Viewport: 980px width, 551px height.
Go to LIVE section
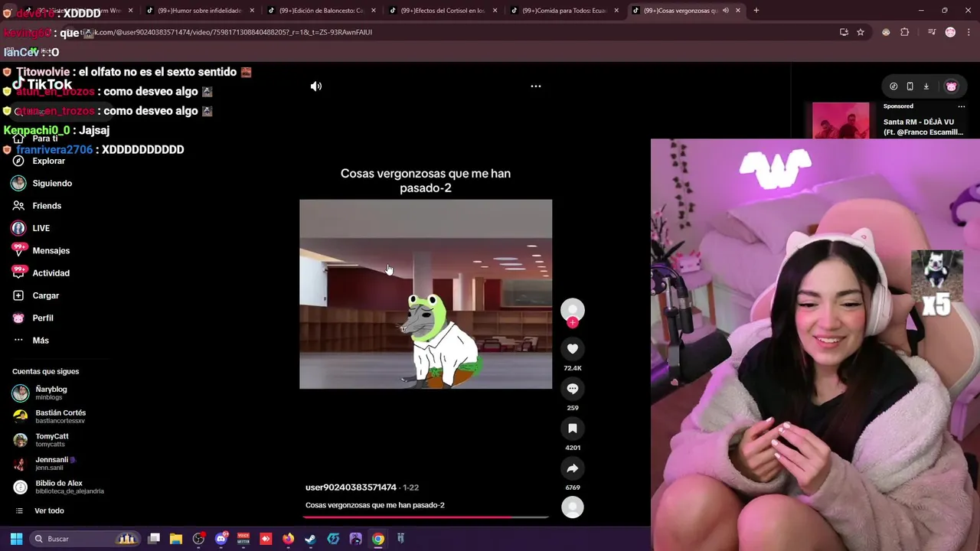(x=31, y=228)
